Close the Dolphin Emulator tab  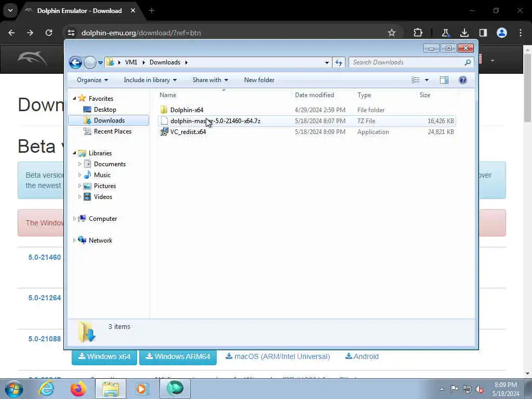point(133,10)
